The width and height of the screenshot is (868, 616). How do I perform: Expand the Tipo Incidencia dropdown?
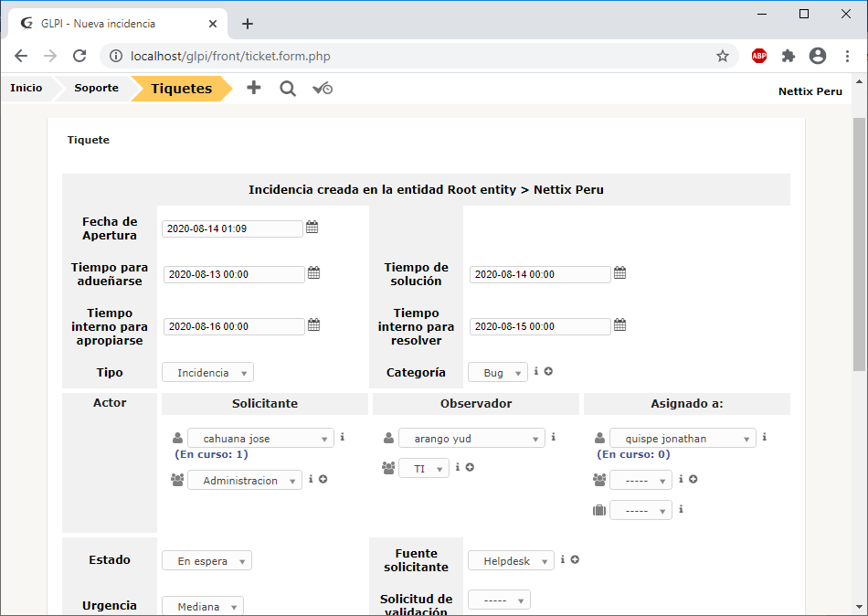(207, 373)
